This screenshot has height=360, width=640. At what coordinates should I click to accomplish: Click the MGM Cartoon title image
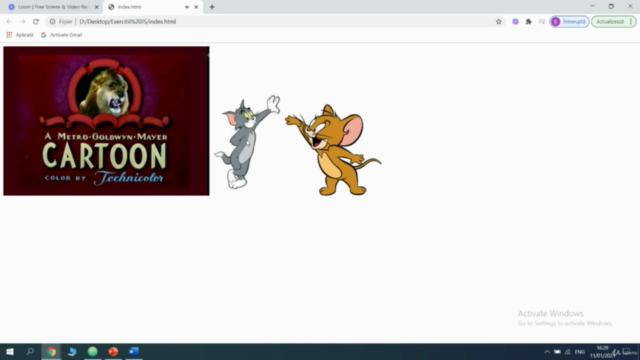(106, 121)
